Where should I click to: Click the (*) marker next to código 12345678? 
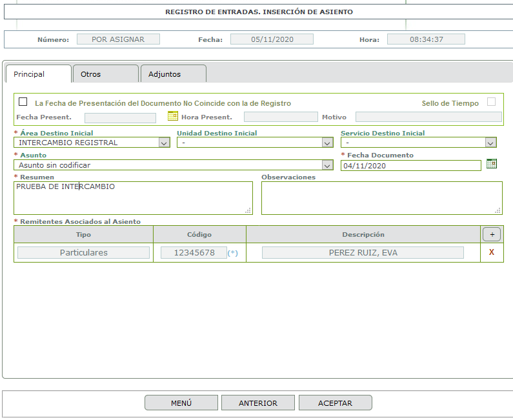[x=232, y=253]
